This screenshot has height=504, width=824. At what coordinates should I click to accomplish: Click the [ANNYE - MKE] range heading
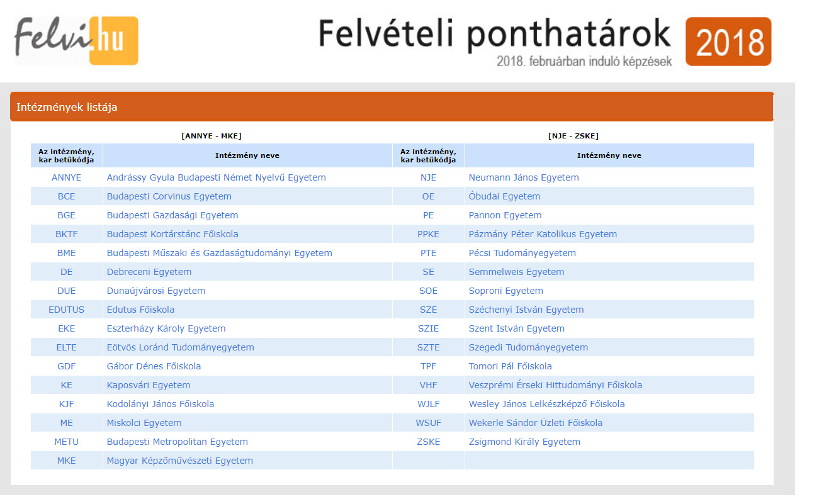click(x=212, y=136)
